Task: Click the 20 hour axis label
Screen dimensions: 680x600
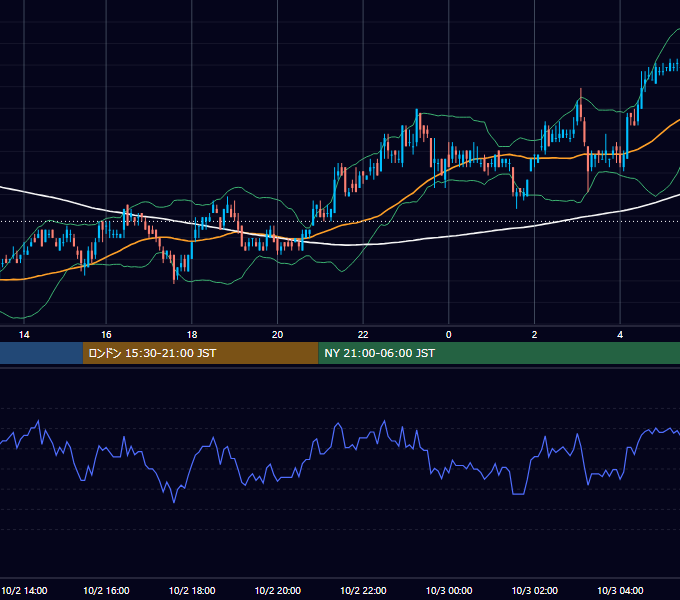Action: pos(278,335)
